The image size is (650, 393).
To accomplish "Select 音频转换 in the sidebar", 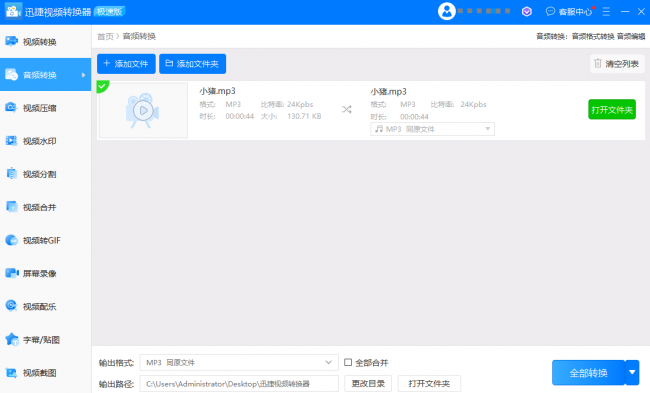I will coord(45,75).
